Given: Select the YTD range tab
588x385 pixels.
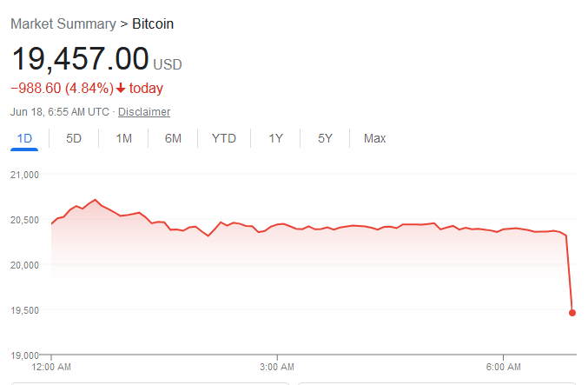Looking at the screenshot, I should tap(224, 138).
